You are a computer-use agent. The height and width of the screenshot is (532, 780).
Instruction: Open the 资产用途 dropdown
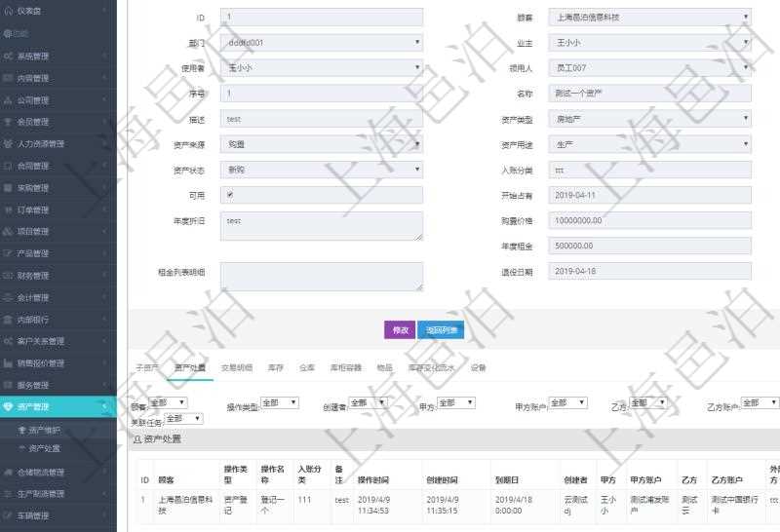click(650, 144)
